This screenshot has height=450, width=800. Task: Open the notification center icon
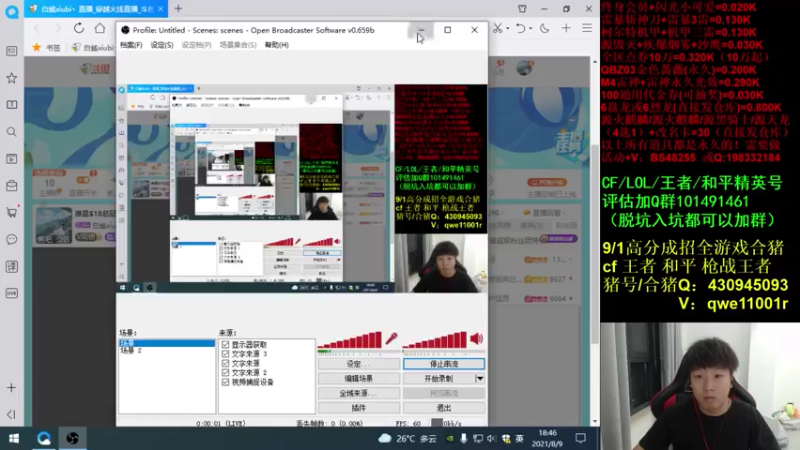pyautogui.click(x=580, y=438)
